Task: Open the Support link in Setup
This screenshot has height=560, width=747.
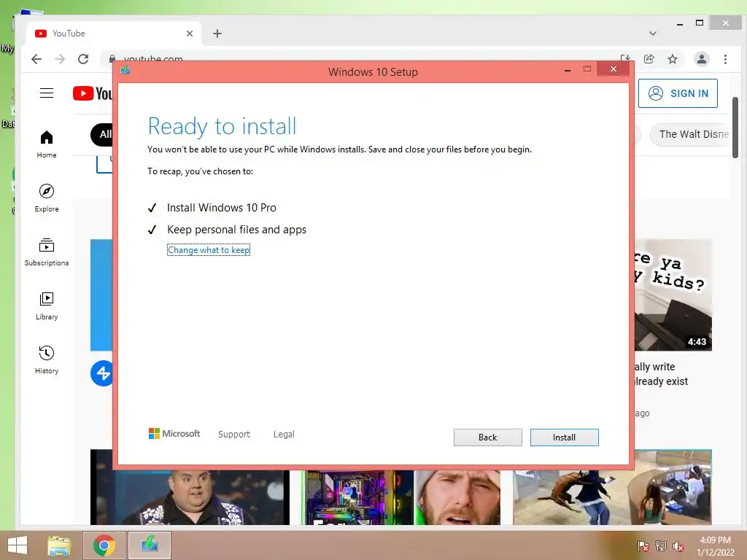Action: coord(234,435)
